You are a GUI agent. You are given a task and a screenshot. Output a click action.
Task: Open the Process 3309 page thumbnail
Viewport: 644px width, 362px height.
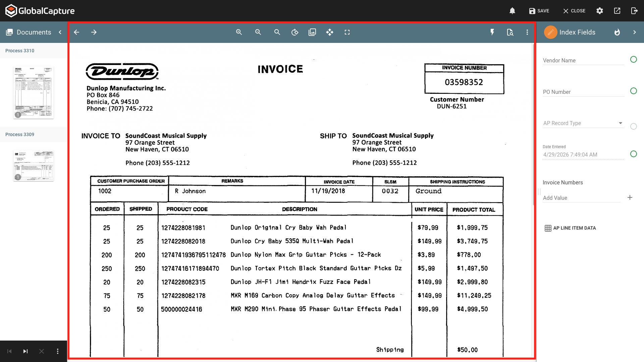point(34,166)
